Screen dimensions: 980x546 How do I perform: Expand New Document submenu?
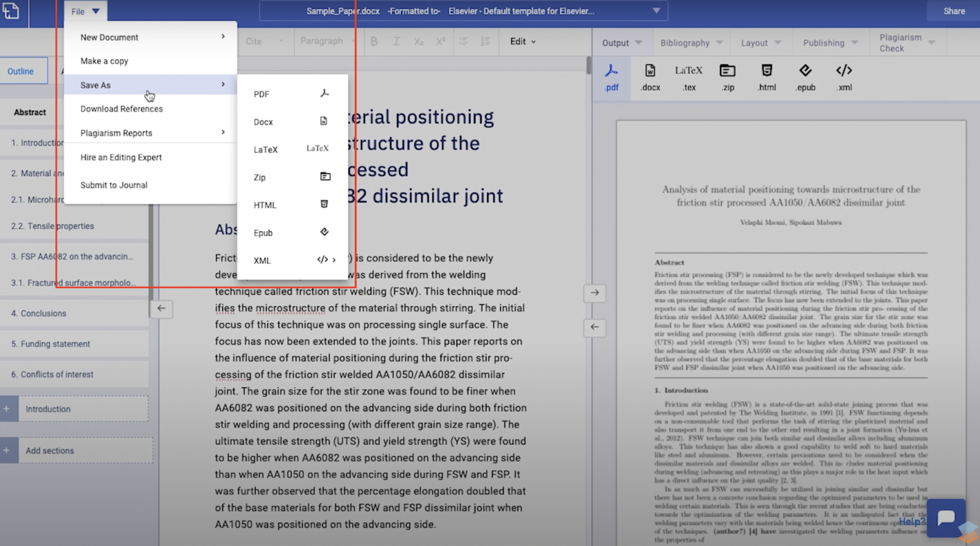(150, 37)
